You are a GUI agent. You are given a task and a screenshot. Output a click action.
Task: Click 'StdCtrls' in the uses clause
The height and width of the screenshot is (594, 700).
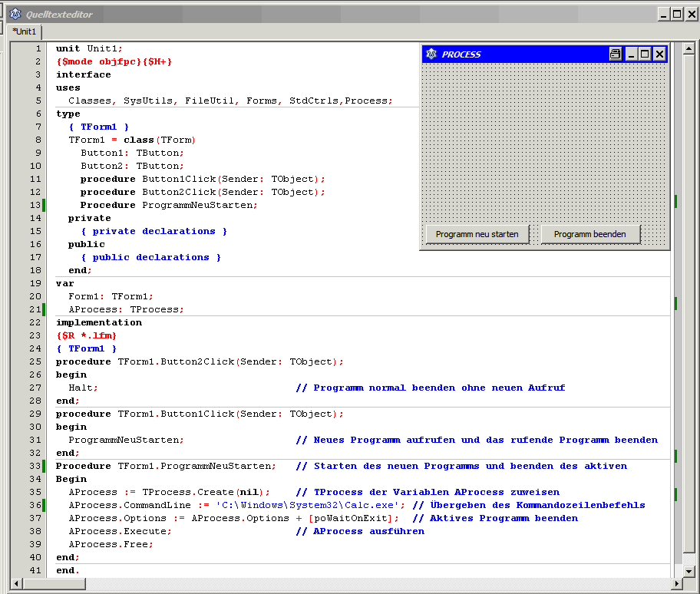pos(314,101)
